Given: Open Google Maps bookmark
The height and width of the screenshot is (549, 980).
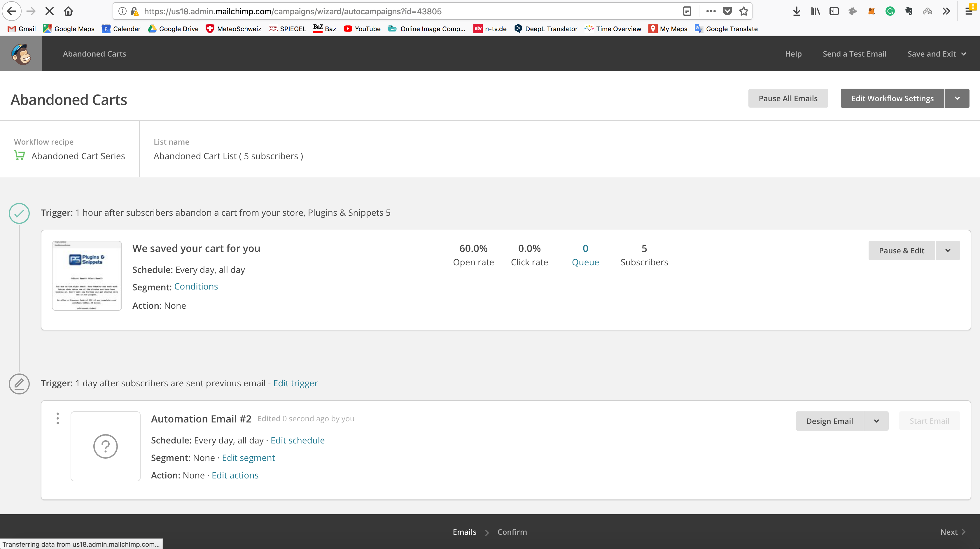Looking at the screenshot, I should (69, 29).
